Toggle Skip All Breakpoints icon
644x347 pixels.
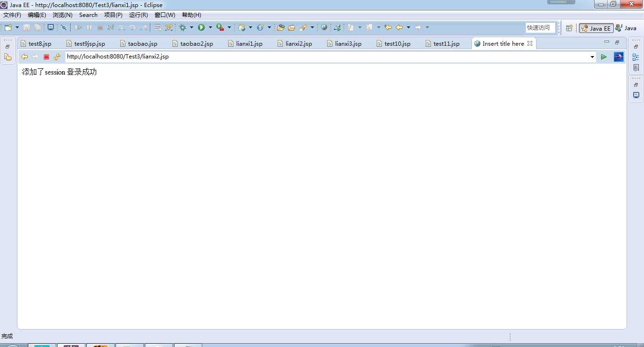pos(64,28)
